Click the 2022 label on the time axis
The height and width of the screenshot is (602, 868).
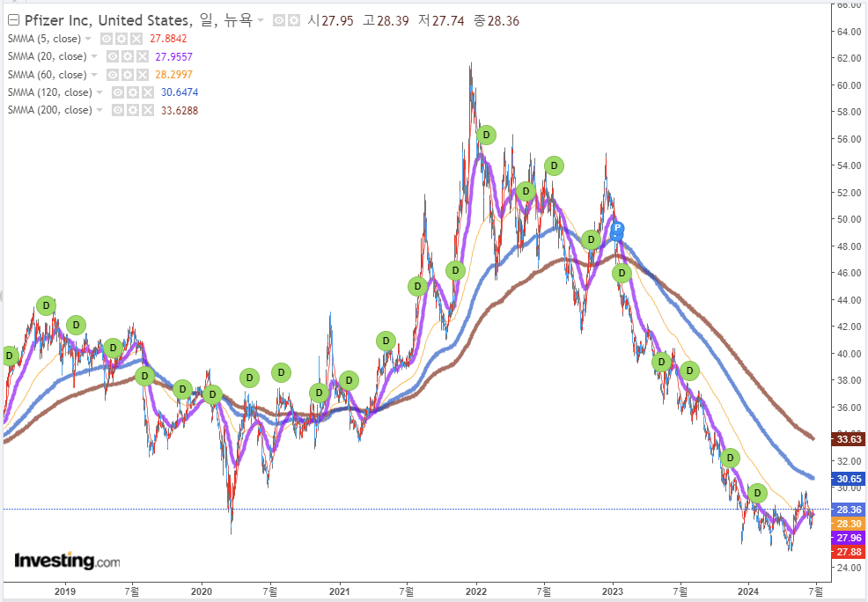click(476, 591)
